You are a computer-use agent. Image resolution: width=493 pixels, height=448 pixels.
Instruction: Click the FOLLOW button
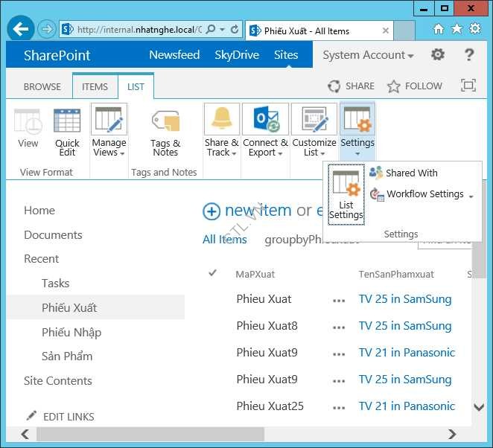(x=415, y=86)
